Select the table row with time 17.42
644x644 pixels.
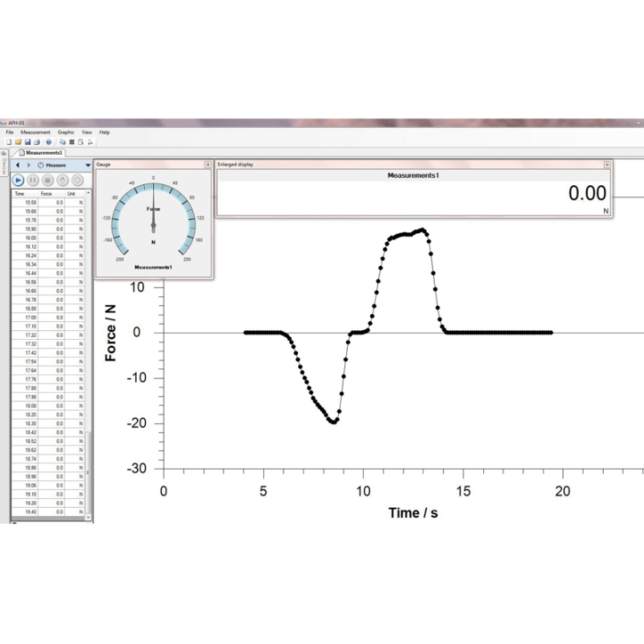(x=48, y=352)
